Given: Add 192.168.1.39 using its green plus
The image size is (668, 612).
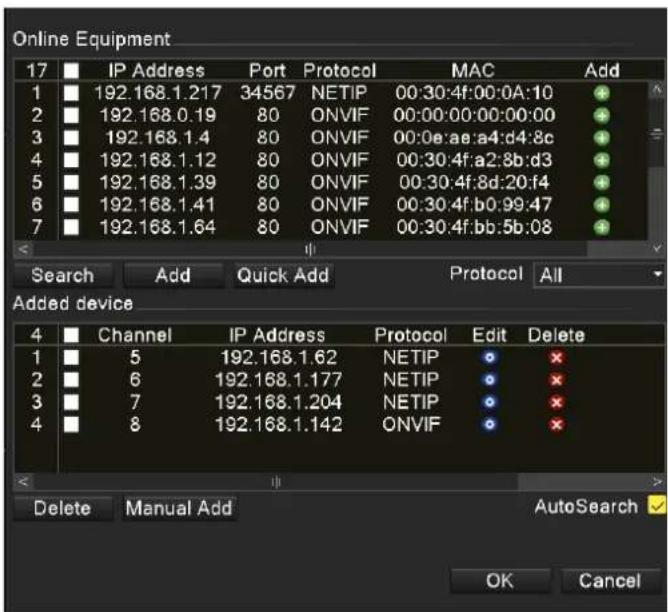Looking at the screenshot, I should pos(602,183).
